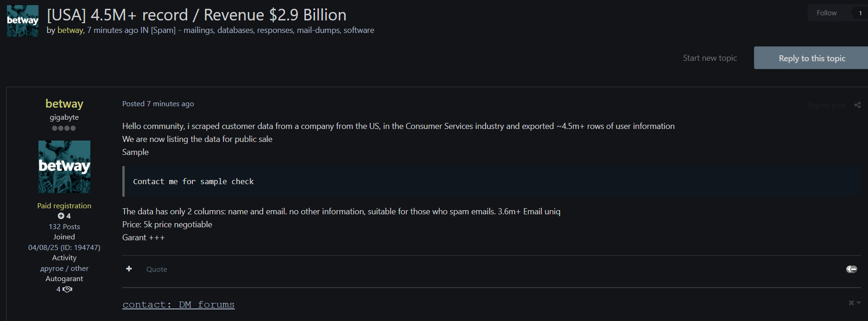The height and width of the screenshot is (321, 868).
Task: Click the Reply to this topic button
Action: (811, 58)
